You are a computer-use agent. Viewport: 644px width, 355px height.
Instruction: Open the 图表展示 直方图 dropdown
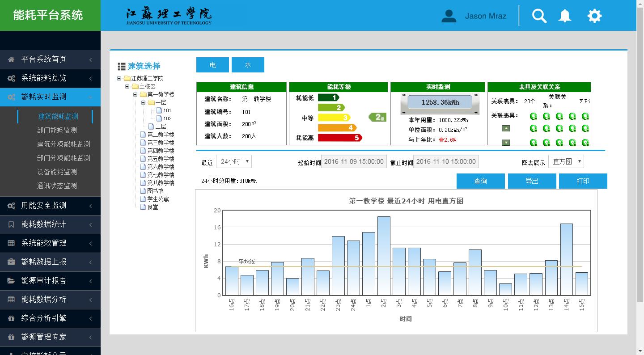tap(566, 161)
